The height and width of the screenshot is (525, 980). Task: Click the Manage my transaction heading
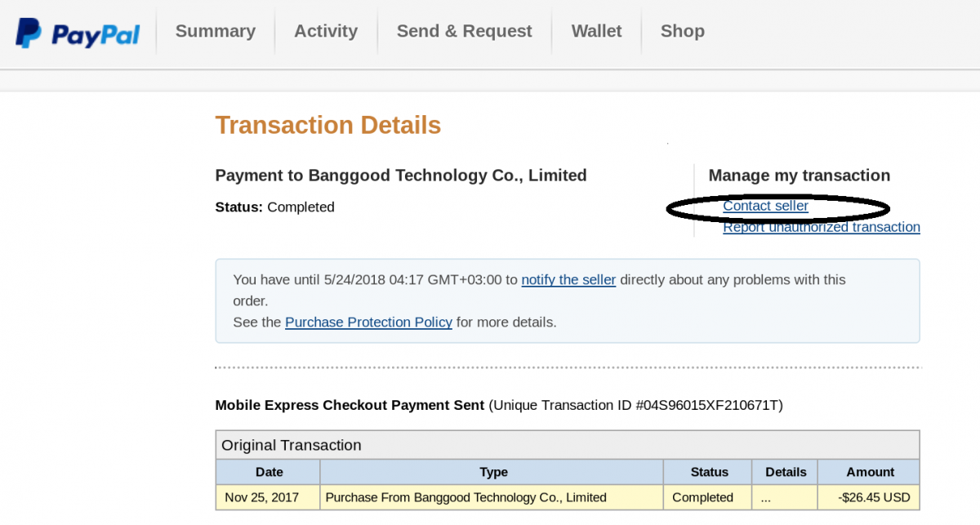(x=800, y=176)
